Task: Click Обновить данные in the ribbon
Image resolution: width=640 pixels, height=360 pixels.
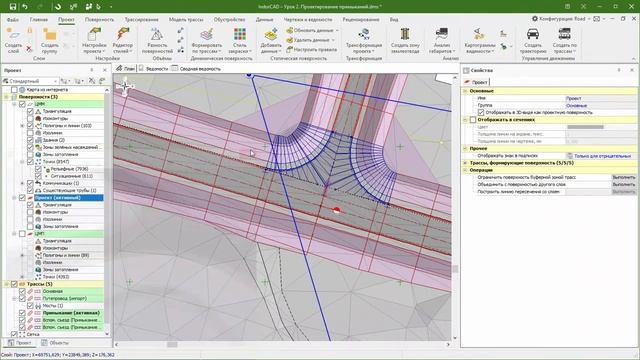Action: coord(312,31)
